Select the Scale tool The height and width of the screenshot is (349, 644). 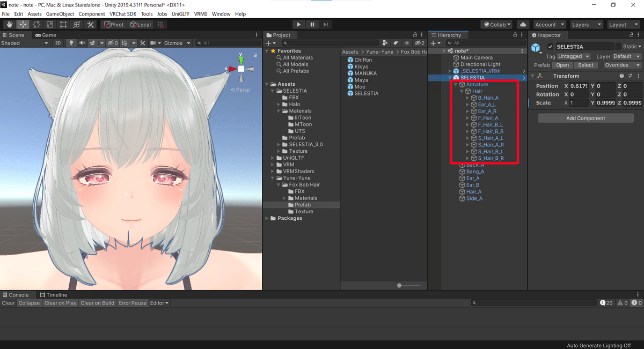click(x=49, y=24)
